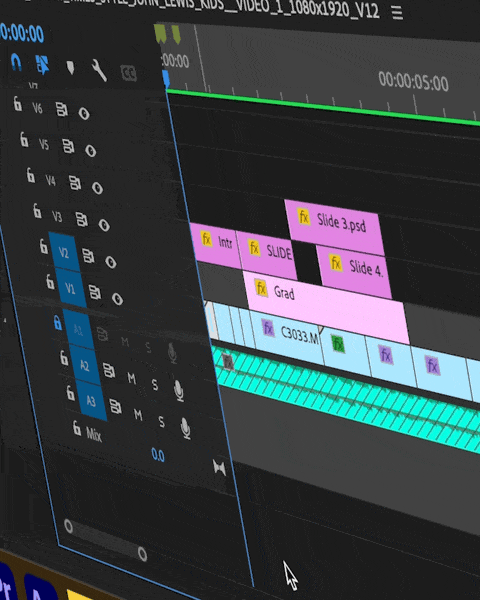Open the sequence panel hamburger menu

coord(397,13)
